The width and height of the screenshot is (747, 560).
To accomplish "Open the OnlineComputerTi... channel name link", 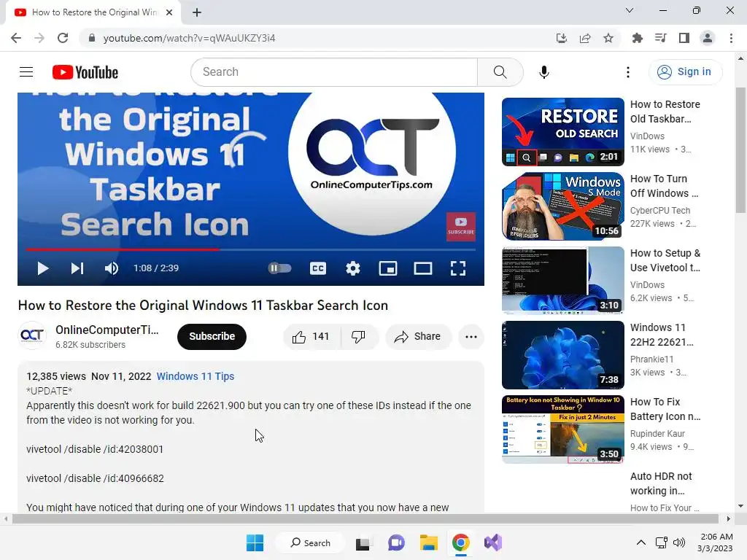I will (x=107, y=330).
